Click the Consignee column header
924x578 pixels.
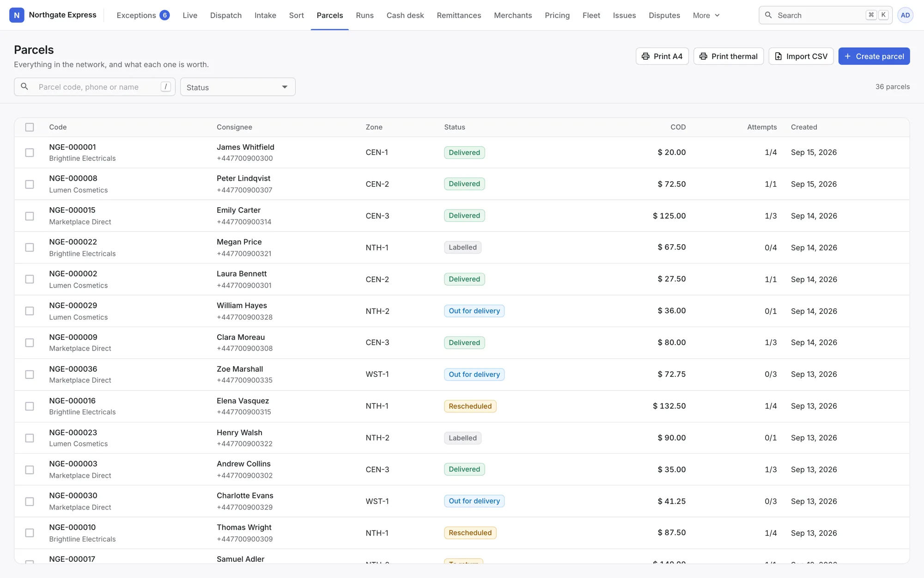[234, 127]
